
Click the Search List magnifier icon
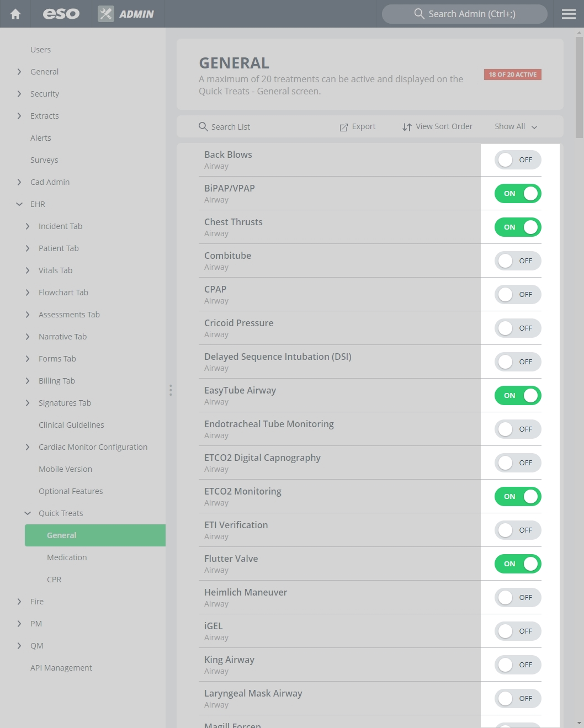(x=203, y=126)
